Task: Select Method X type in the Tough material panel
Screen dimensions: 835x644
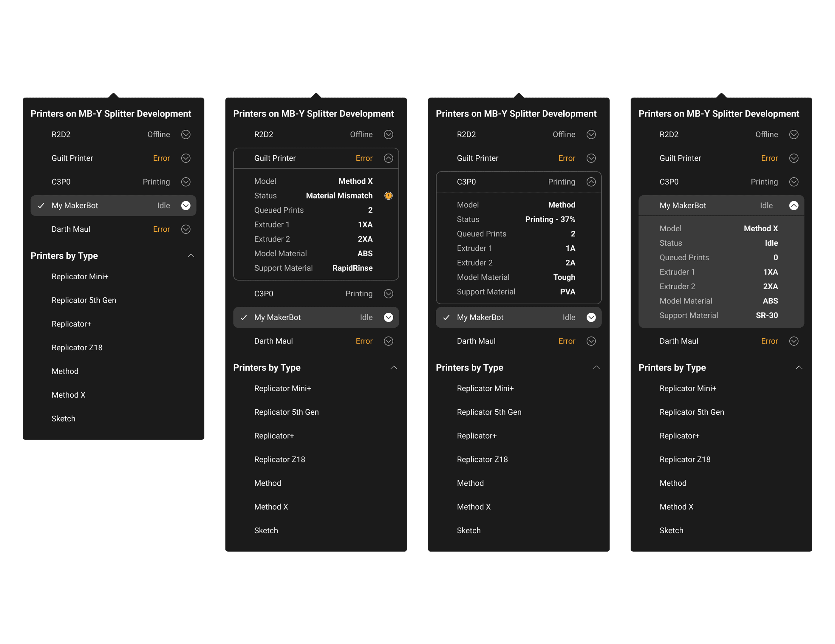Action: (473, 507)
